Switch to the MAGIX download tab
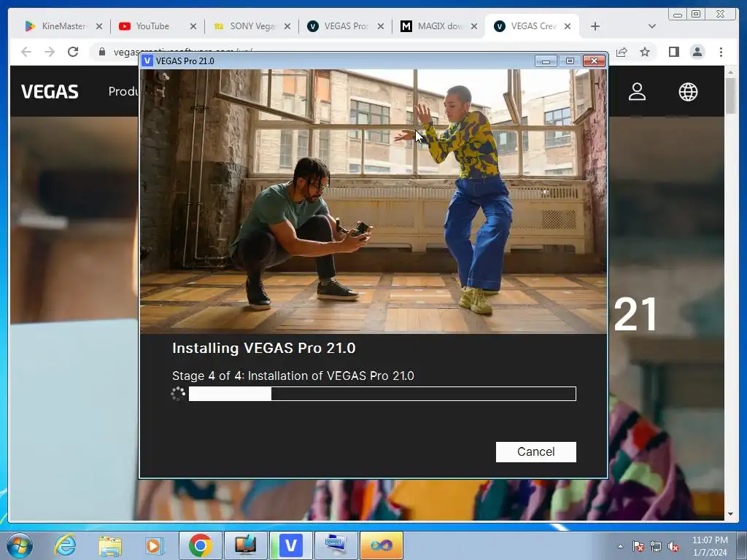The height and width of the screenshot is (560, 747). point(438,26)
